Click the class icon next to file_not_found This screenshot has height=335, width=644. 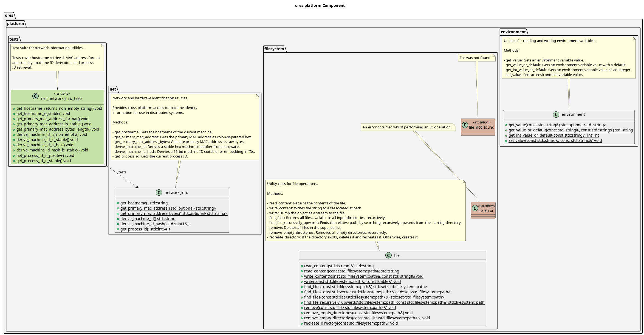(x=465, y=125)
